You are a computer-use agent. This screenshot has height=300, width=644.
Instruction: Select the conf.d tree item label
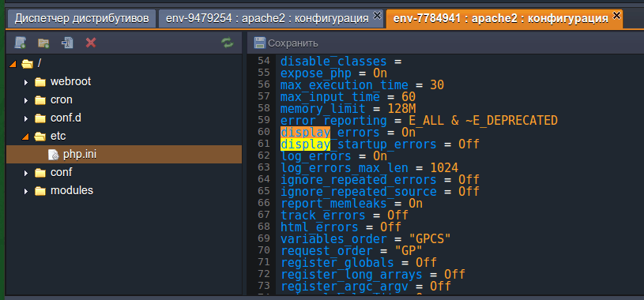pyautogui.click(x=66, y=118)
